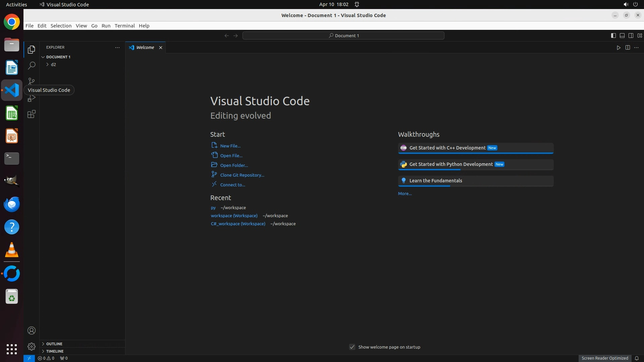Toggle the bottom panel layout button
The width and height of the screenshot is (644, 362).
(622, 36)
